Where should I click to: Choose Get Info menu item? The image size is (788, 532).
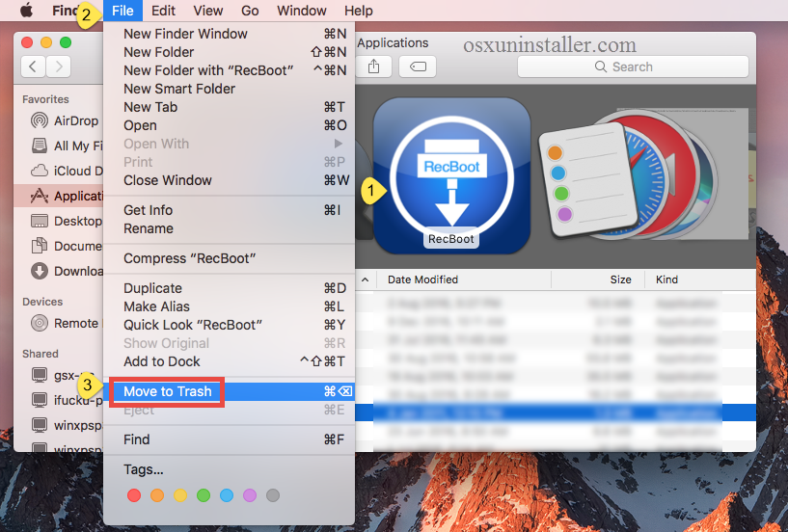click(x=229, y=210)
